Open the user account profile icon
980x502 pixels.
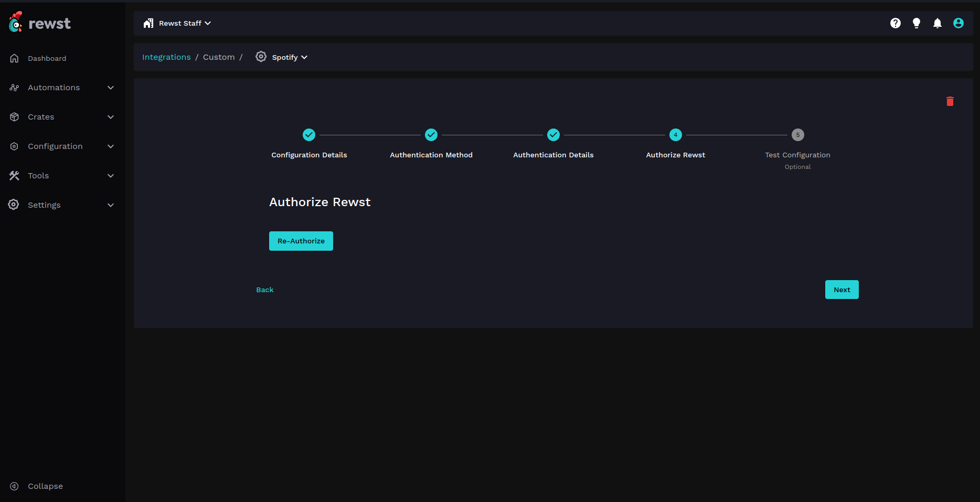[x=958, y=23]
